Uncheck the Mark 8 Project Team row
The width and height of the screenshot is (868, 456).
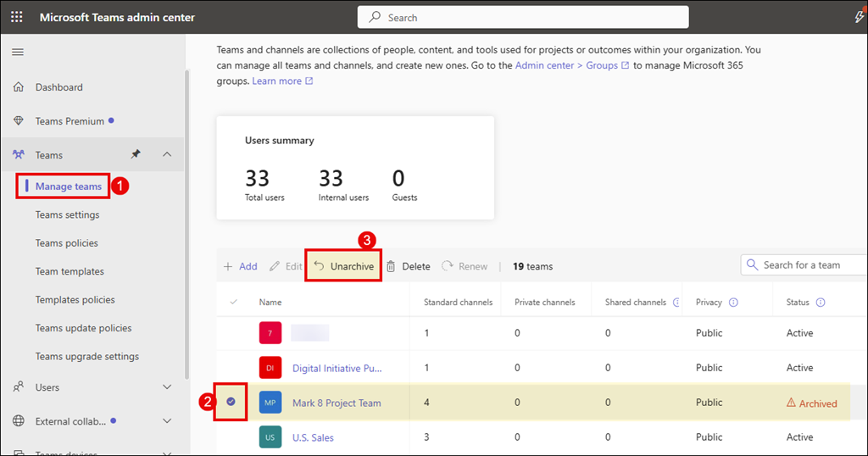pos(231,401)
